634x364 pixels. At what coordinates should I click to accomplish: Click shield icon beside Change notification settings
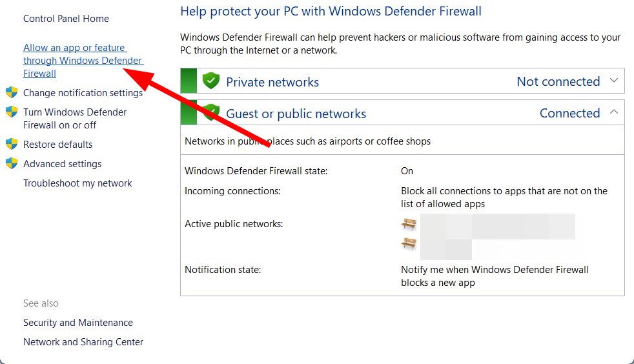(x=12, y=92)
